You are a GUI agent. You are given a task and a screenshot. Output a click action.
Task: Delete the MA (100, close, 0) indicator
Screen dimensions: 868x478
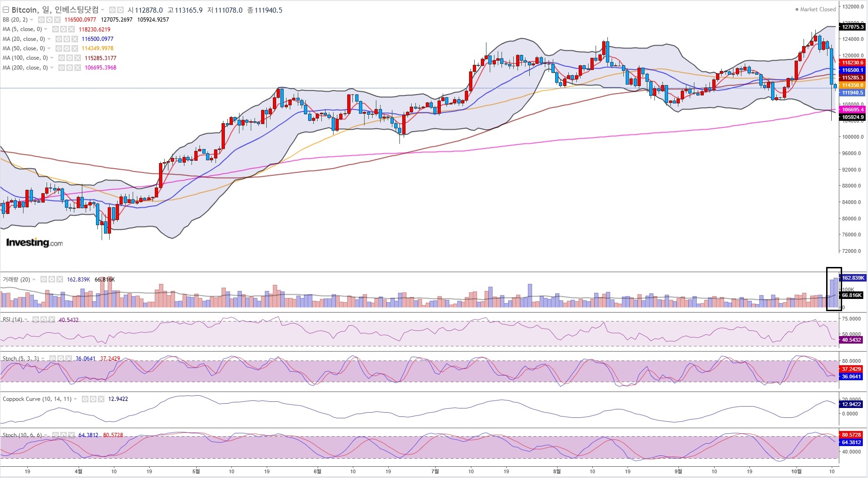[77, 58]
